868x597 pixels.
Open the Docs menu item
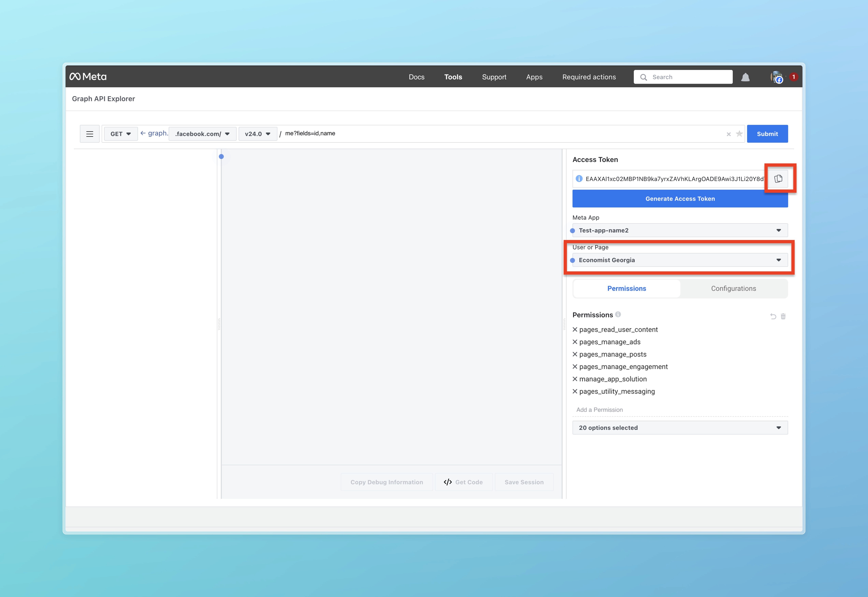pyautogui.click(x=416, y=77)
